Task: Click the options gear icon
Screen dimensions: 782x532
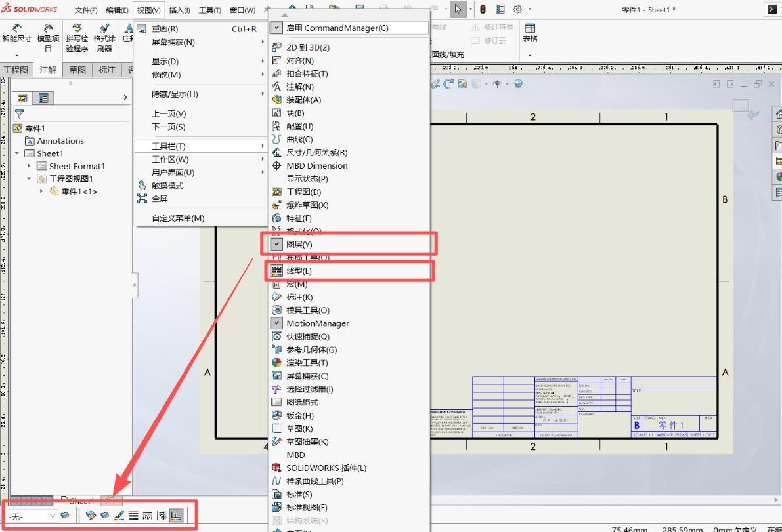Action: pos(517,9)
